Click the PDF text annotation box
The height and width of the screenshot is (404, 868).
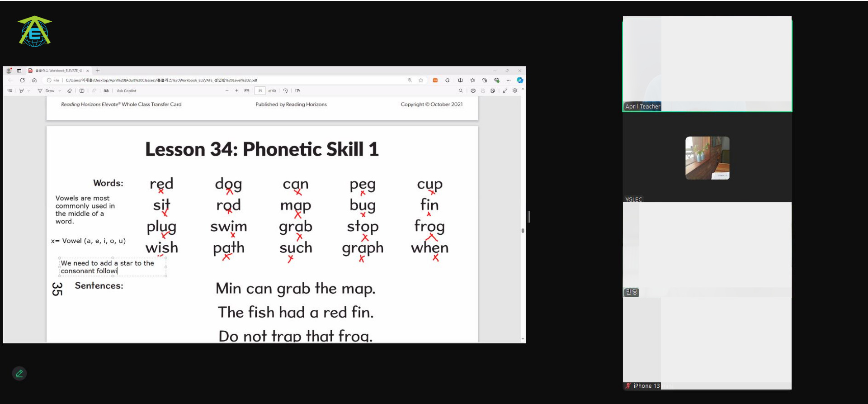[x=113, y=267]
